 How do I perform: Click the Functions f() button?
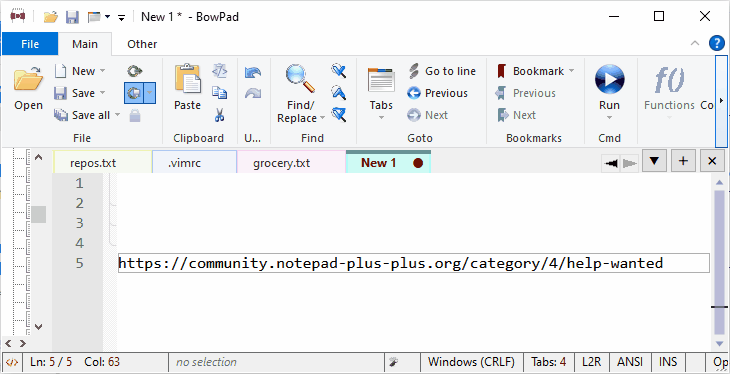tap(669, 88)
